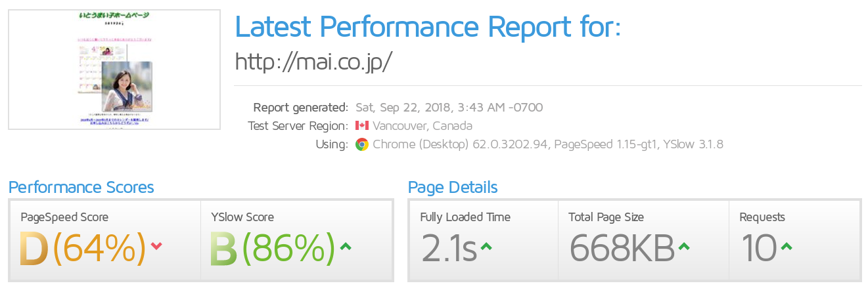Click the B grade letter icon
Screen dimensions: 868x294
click(x=223, y=249)
